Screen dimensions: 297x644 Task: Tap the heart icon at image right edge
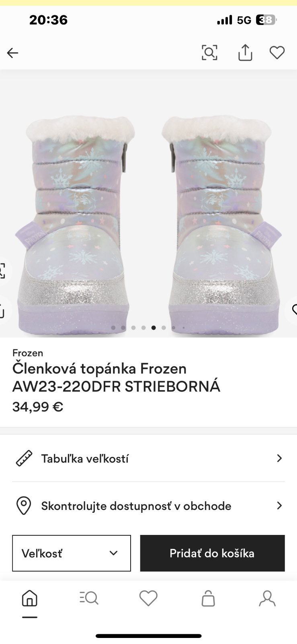click(294, 310)
